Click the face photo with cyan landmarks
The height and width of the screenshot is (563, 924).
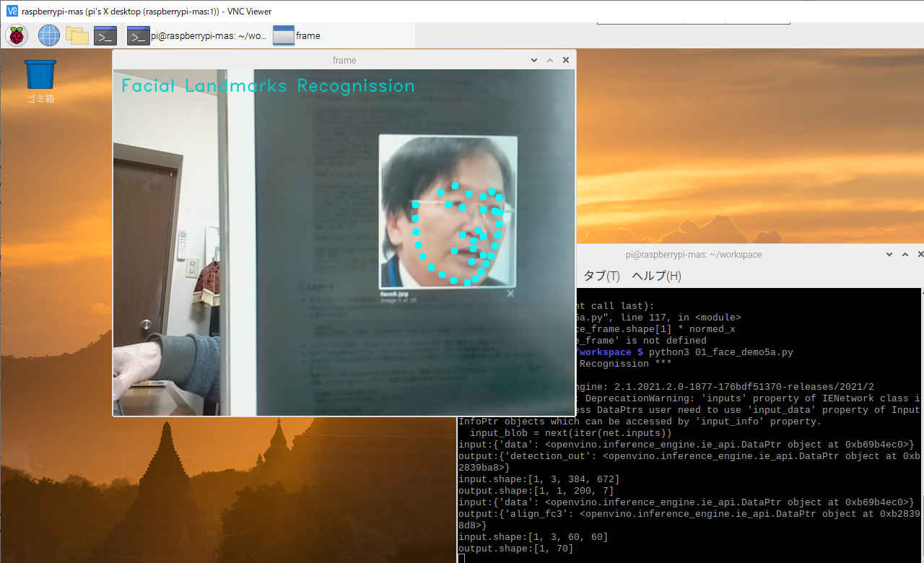click(x=448, y=211)
